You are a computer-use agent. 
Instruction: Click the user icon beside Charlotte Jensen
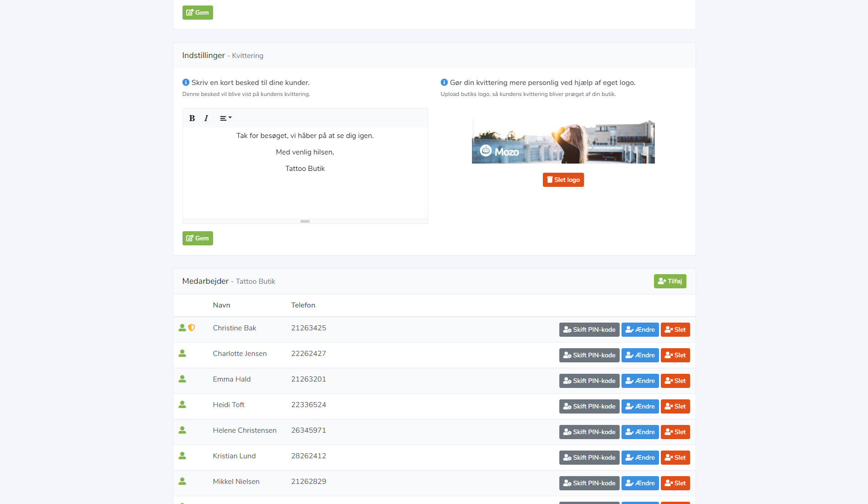pos(182,354)
